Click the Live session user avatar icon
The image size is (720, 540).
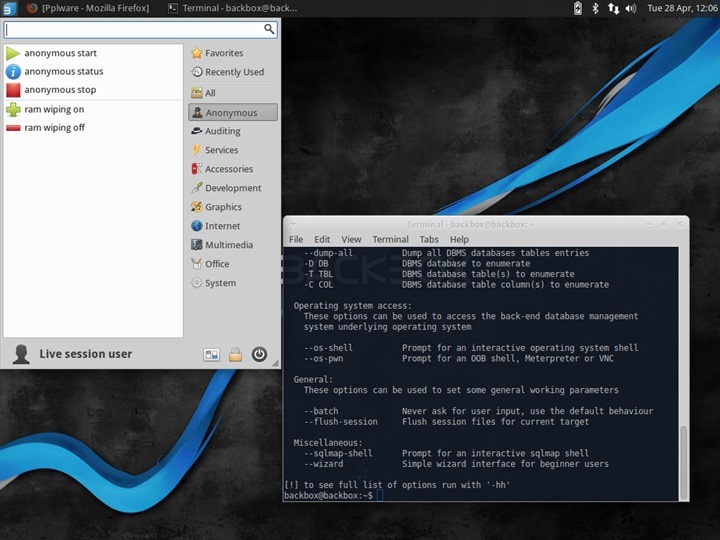pyautogui.click(x=21, y=354)
